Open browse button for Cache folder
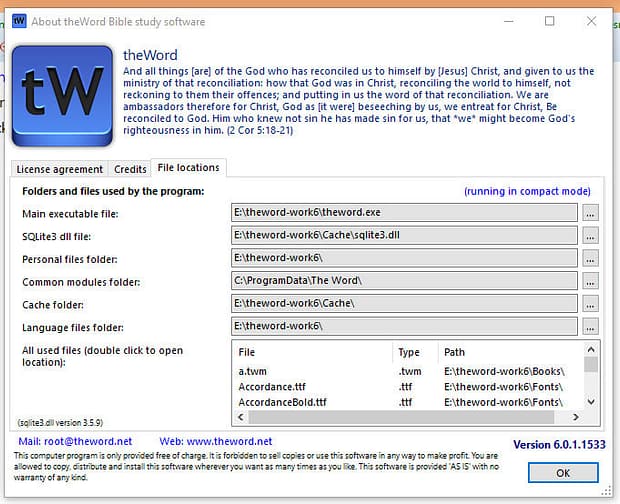This screenshot has width=620, height=504. click(590, 304)
